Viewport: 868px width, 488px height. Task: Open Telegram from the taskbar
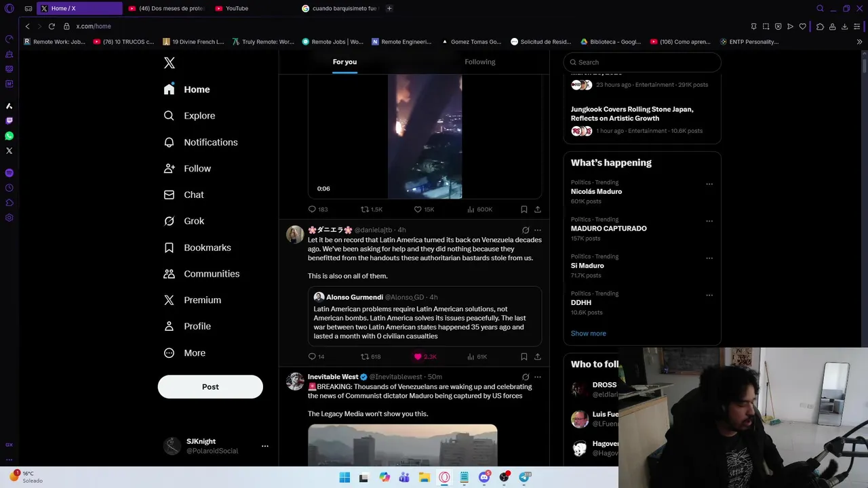(525, 477)
